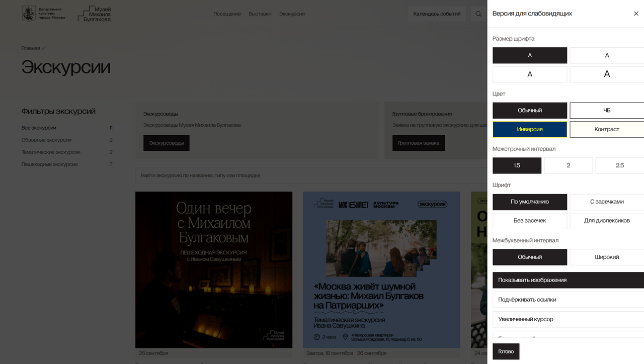Viewport: 644px width, 364px height.
Task: Go to Экскурсии in the top navigation
Action: point(292,14)
